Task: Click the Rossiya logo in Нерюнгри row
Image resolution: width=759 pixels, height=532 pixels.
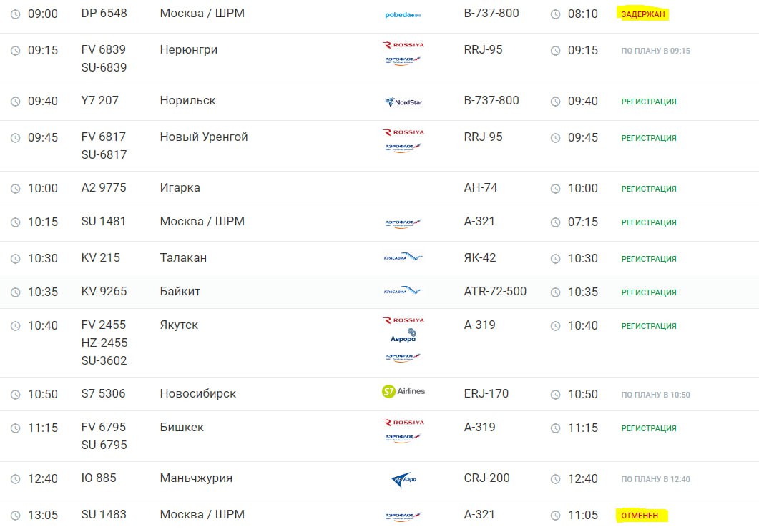Action: click(x=403, y=45)
